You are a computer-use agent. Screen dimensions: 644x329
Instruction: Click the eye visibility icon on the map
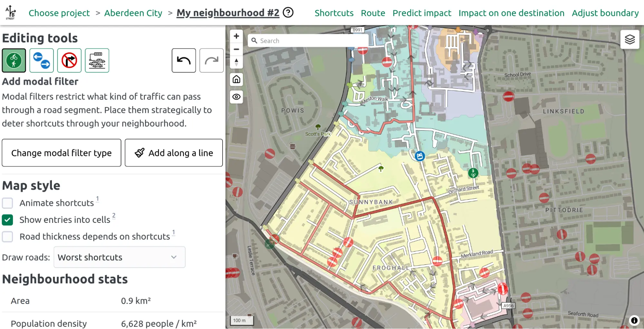[236, 97]
